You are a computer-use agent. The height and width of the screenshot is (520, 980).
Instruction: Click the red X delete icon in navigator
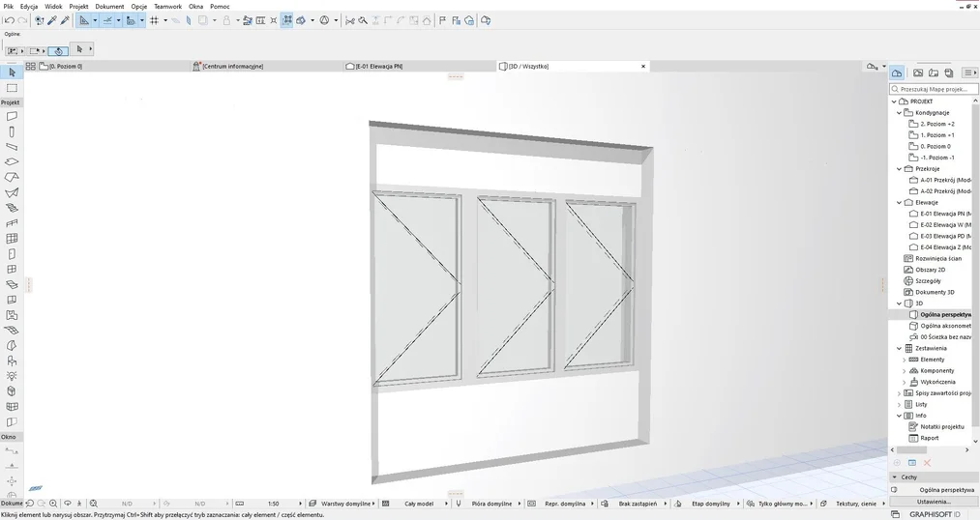927,463
